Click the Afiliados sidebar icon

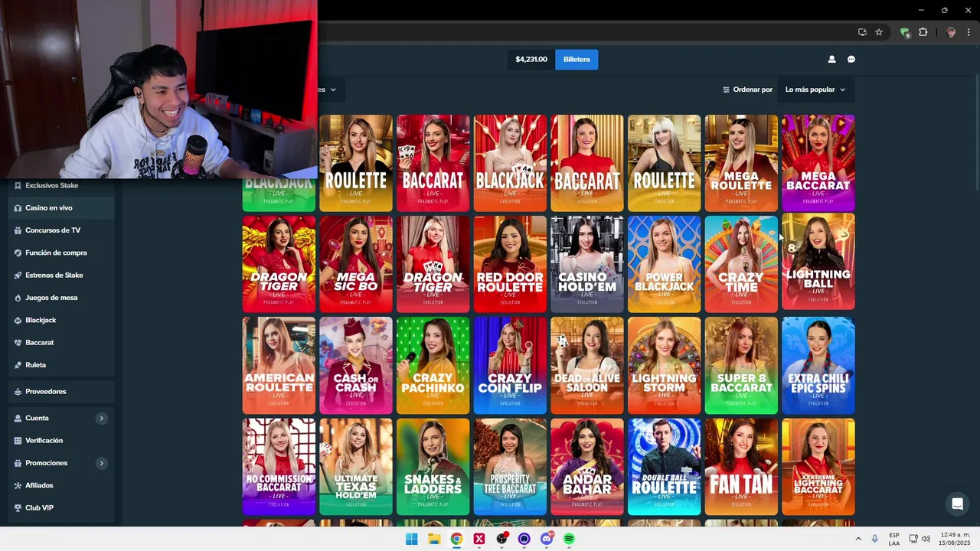point(18,485)
